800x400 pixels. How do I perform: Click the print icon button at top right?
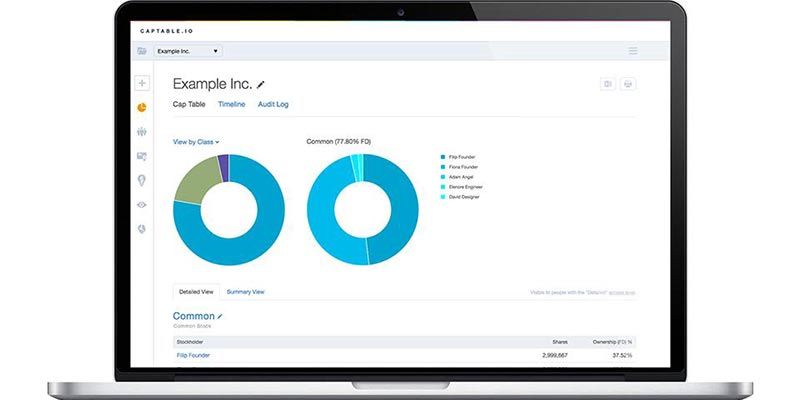tap(628, 84)
